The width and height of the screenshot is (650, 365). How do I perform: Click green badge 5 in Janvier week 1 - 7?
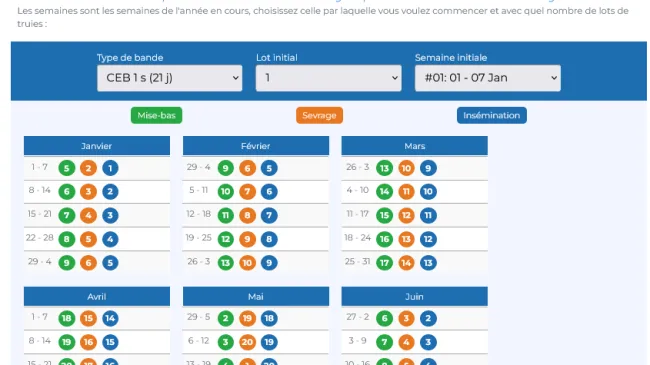(x=67, y=168)
